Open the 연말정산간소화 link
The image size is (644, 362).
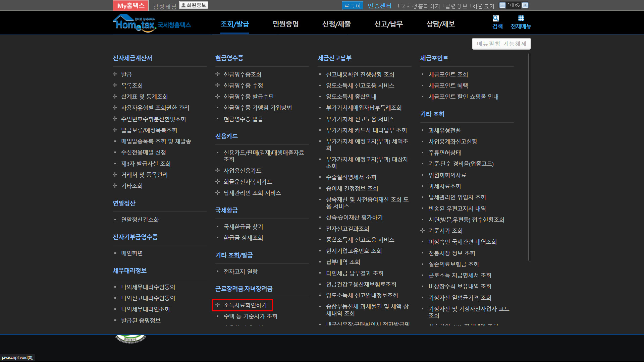coord(140,220)
